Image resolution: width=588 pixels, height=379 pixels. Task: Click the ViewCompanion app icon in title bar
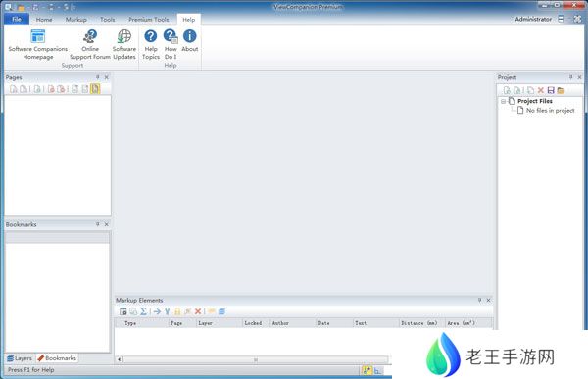8,7
